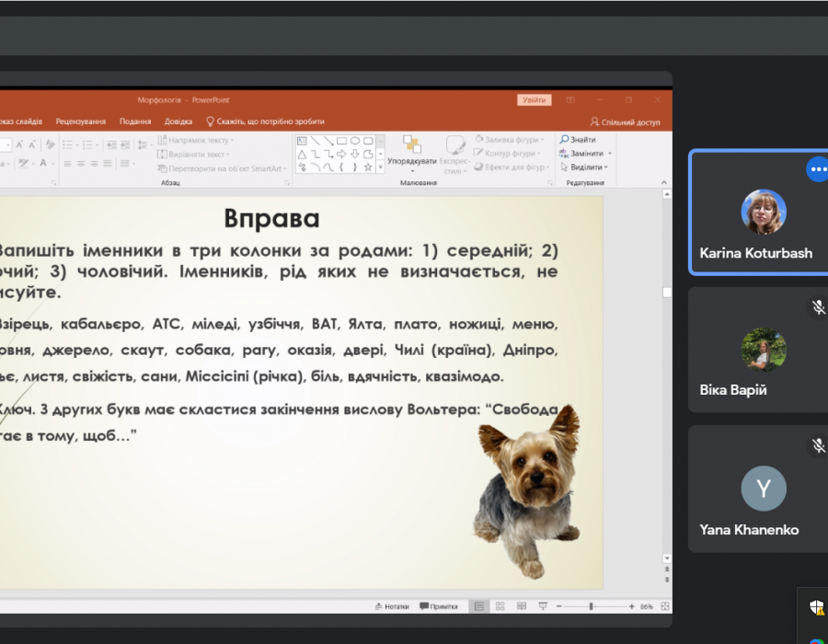Open more options for Karina Koturbash
The width and height of the screenshot is (828, 644).
(817, 169)
